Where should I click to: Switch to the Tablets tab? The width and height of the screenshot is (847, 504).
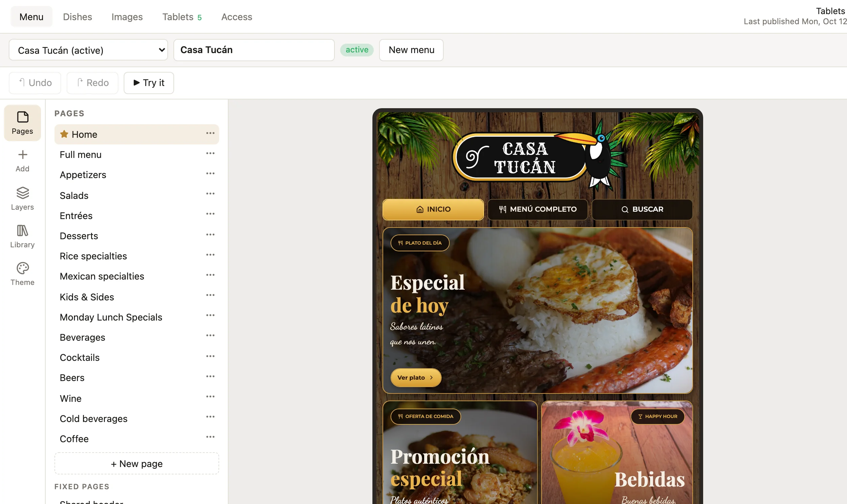coord(182,17)
